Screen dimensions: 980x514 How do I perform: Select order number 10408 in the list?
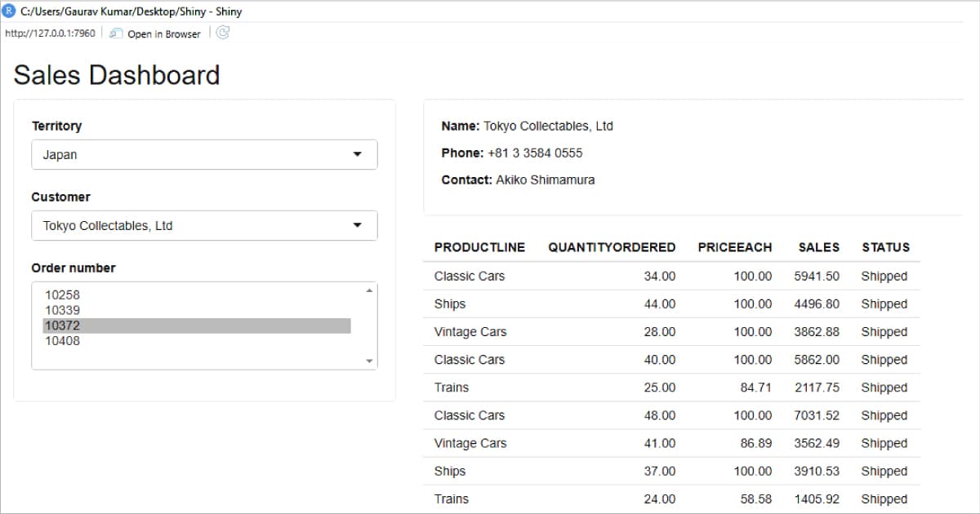click(x=63, y=341)
